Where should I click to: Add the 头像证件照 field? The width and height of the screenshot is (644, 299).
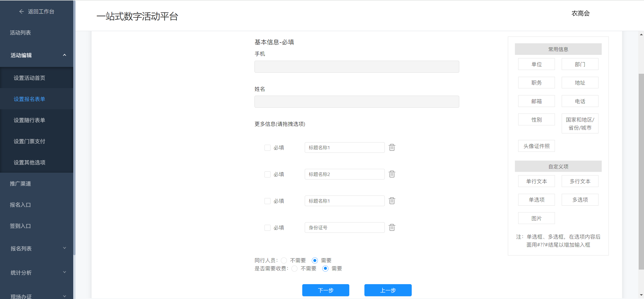(536, 146)
